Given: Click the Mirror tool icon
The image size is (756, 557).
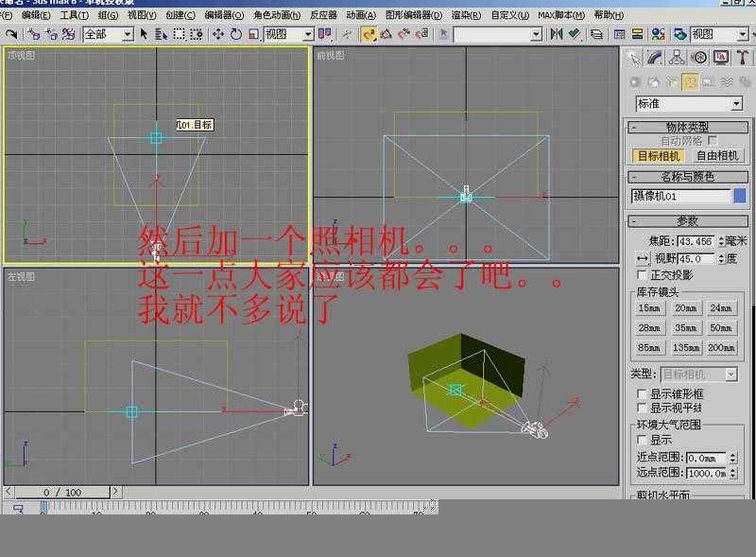Looking at the screenshot, I should point(557,34).
